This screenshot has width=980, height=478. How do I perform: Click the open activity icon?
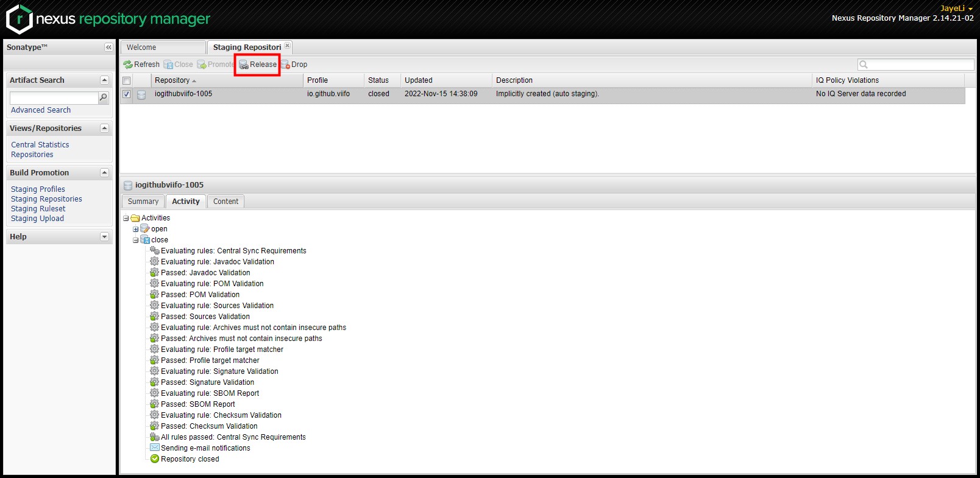pyautogui.click(x=145, y=229)
